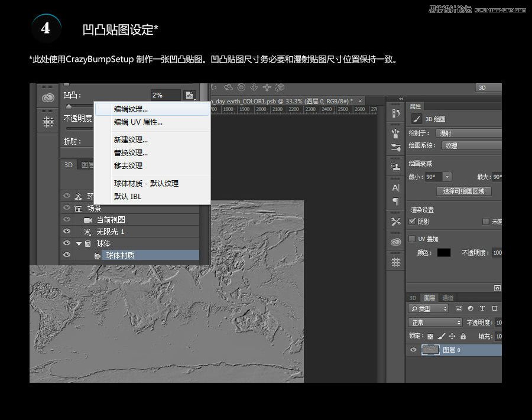Filter layers by type layer icon
Image resolution: width=532 pixels, height=420 pixels.
pyautogui.click(x=482, y=308)
